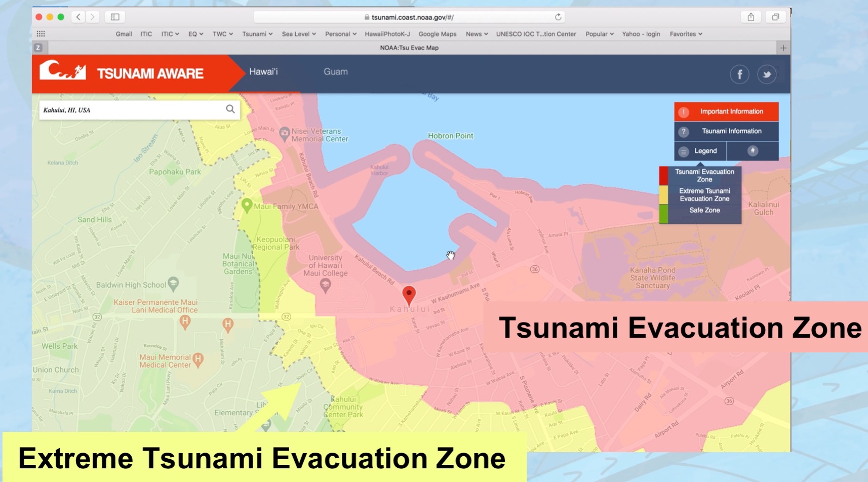Expand the Sea Level bookmarks dropdown

[298, 34]
